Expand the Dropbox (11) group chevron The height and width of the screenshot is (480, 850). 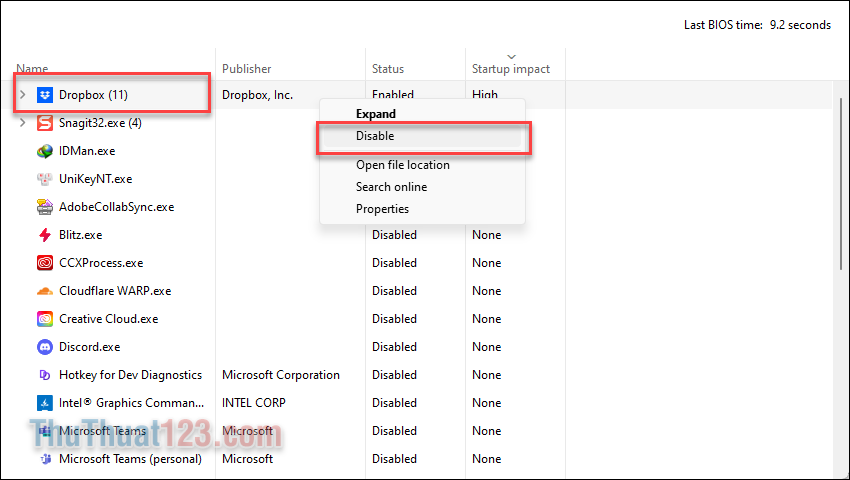point(22,94)
